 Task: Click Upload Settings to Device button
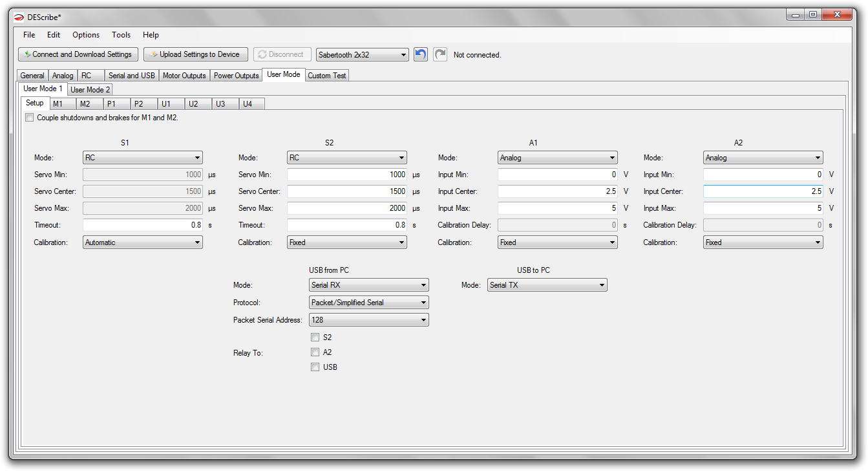(x=196, y=54)
